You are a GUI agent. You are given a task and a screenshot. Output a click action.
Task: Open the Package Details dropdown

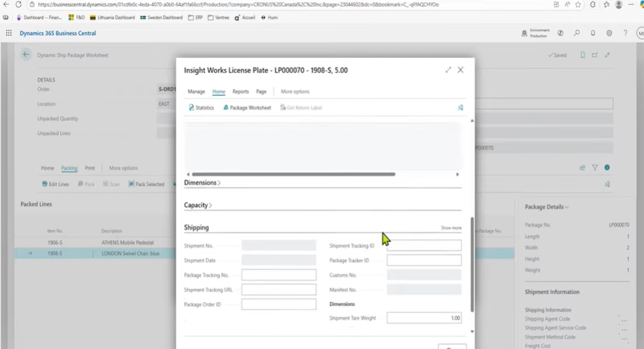pos(547,207)
